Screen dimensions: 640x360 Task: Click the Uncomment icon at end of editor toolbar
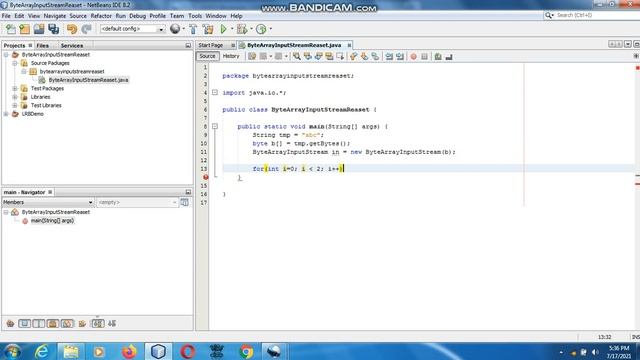pyautogui.click(x=449, y=56)
